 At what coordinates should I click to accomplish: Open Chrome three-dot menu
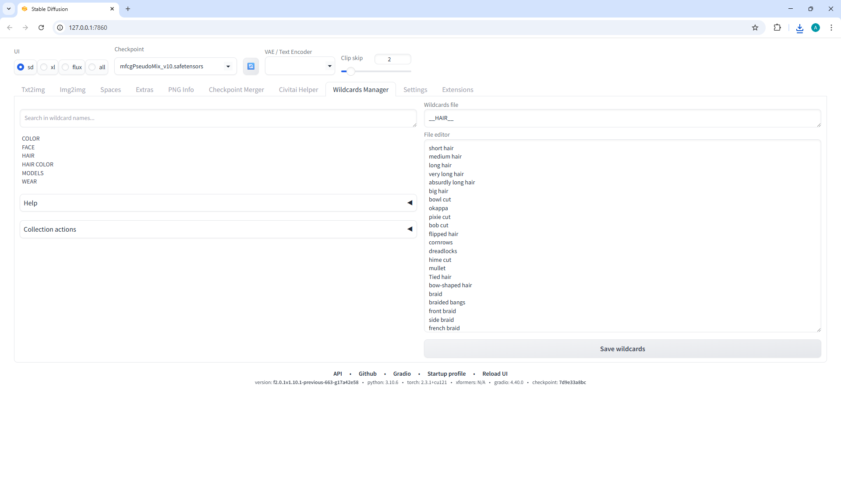point(831,28)
